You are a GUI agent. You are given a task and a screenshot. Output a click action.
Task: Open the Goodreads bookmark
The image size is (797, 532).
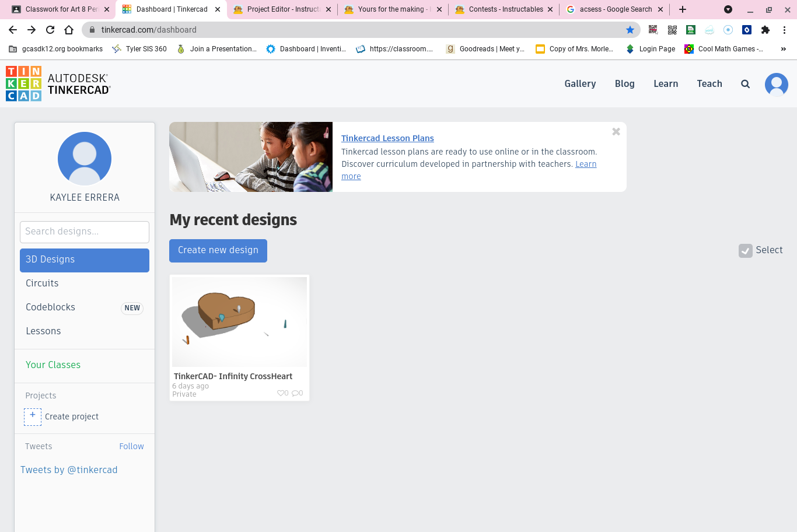click(485, 49)
